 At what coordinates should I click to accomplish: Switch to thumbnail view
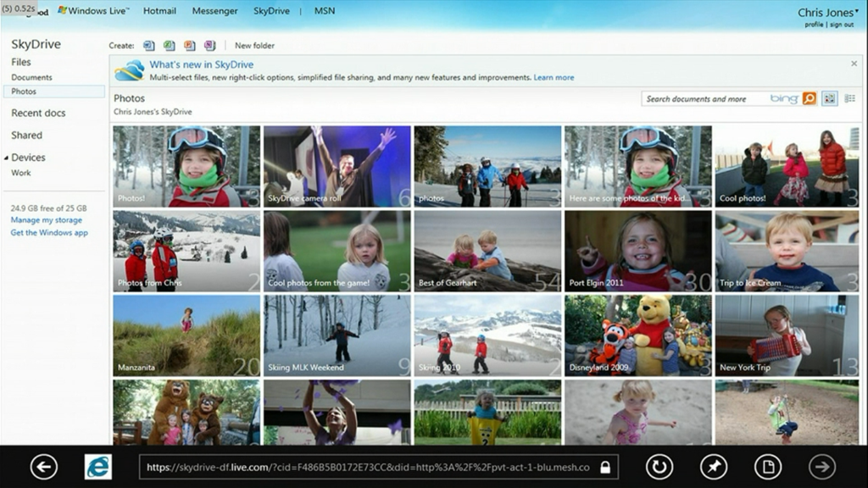(x=829, y=98)
